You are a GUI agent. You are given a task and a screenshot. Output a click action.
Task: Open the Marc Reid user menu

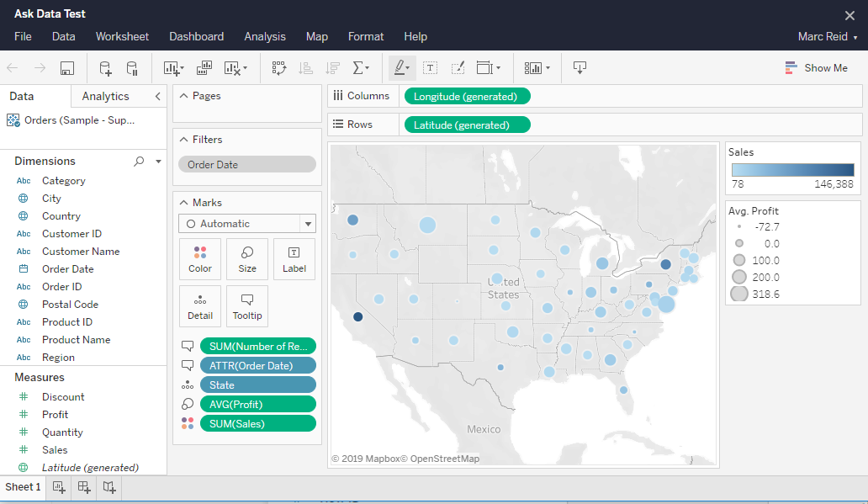828,37
